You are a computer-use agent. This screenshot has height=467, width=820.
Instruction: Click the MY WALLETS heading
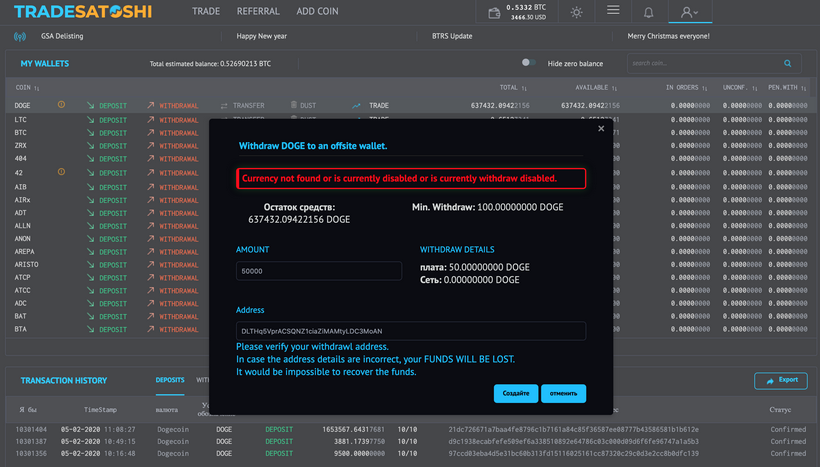44,63
